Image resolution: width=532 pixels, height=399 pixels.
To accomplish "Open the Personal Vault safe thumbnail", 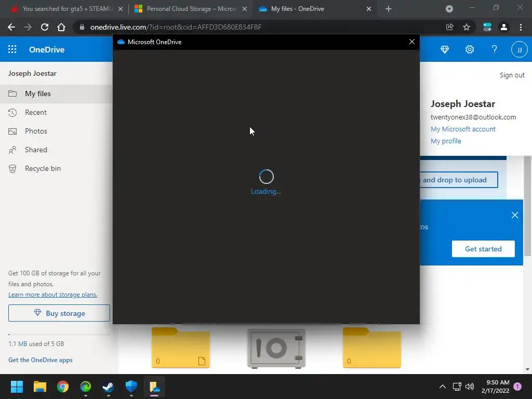I will pos(276,349).
